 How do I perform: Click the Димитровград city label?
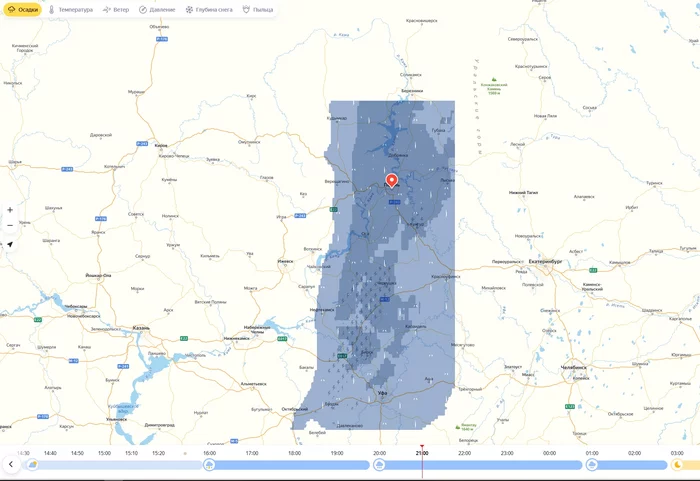tap(159, 425)
